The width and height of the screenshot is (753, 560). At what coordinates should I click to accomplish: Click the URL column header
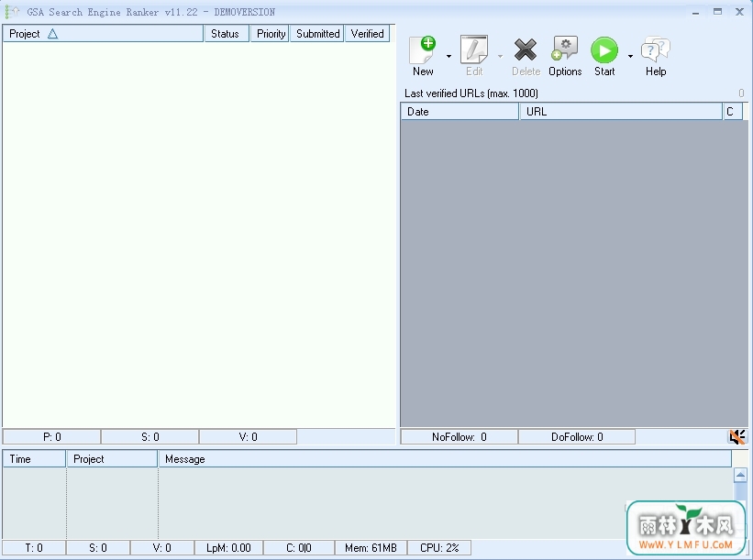pos(621,111)
